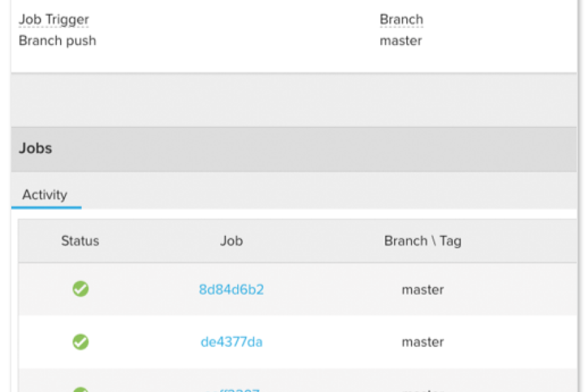Click the master value under Branch
Screen dimensions: 588x392
(x=400, y=41)
